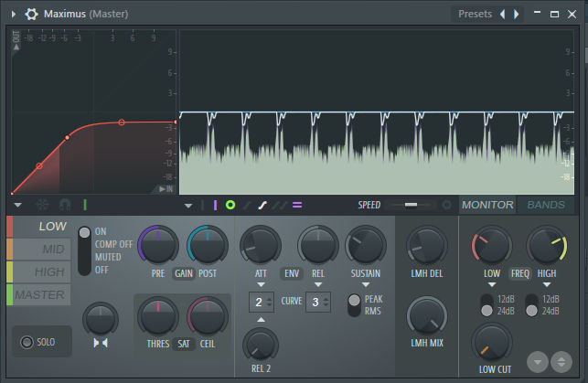The image size is (588, 383).
Task: Click the POST gain knob
Action: coord(208,246)
